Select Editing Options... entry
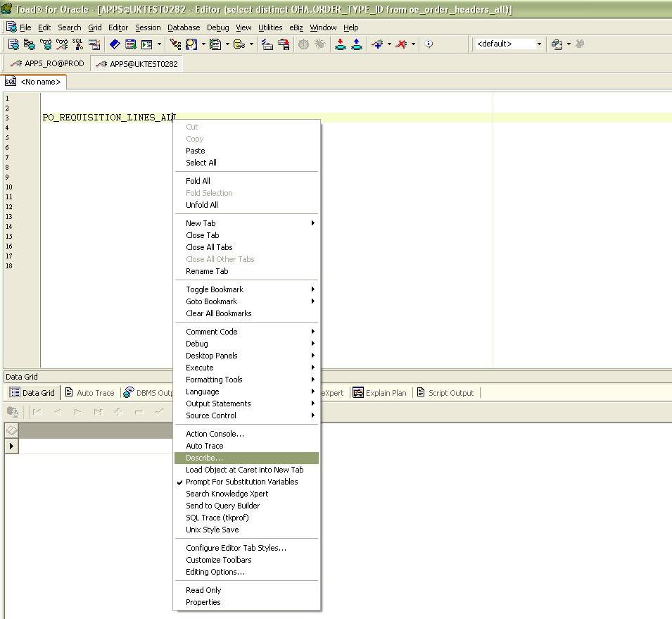 (246, 573)
